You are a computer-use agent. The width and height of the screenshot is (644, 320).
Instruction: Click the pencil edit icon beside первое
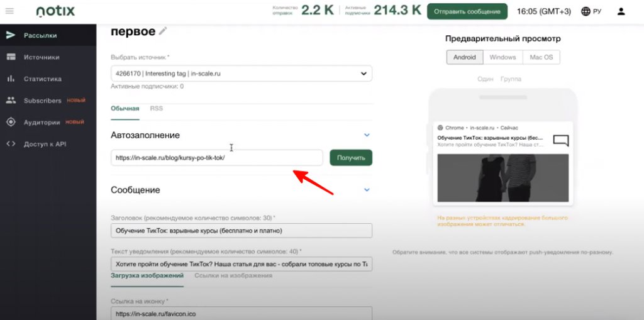pyautogui.click(x=163, y=31)
